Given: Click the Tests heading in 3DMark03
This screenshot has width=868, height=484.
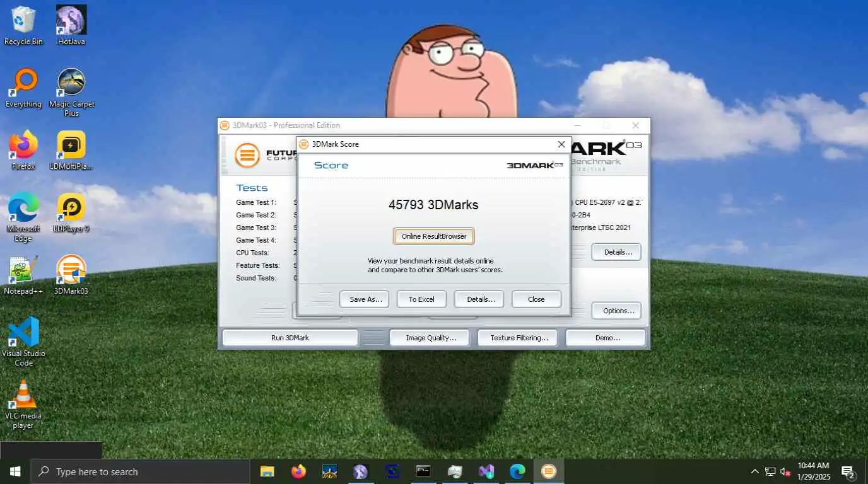Looking at the screenshot, I should [252, 188].
